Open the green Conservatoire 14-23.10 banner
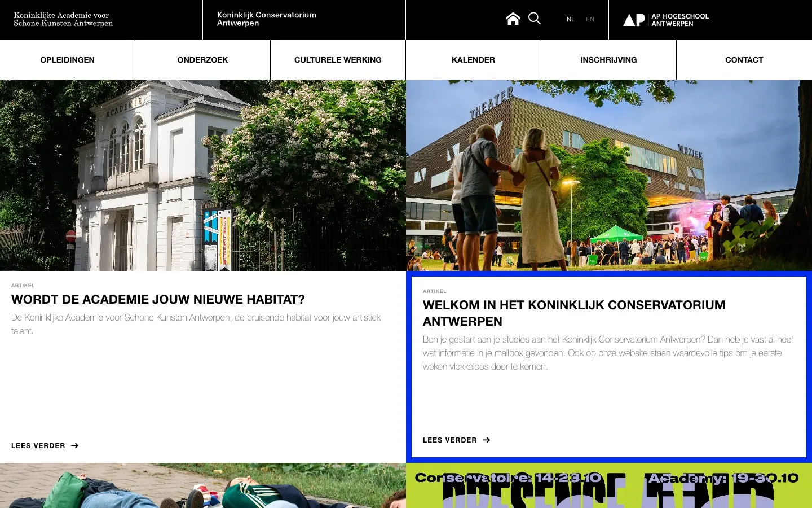The width and height of the screenshot is (812, 508). 609,485
